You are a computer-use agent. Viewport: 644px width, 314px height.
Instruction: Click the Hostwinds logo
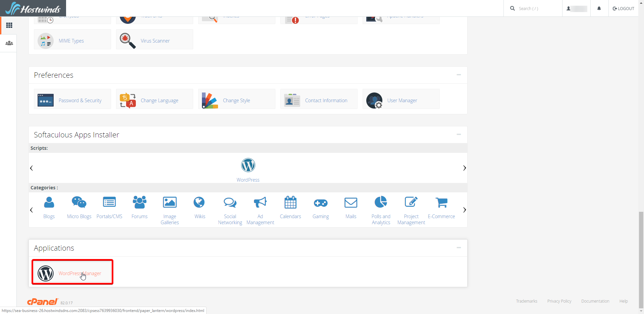pyautogui.click(x=33, y=8)
